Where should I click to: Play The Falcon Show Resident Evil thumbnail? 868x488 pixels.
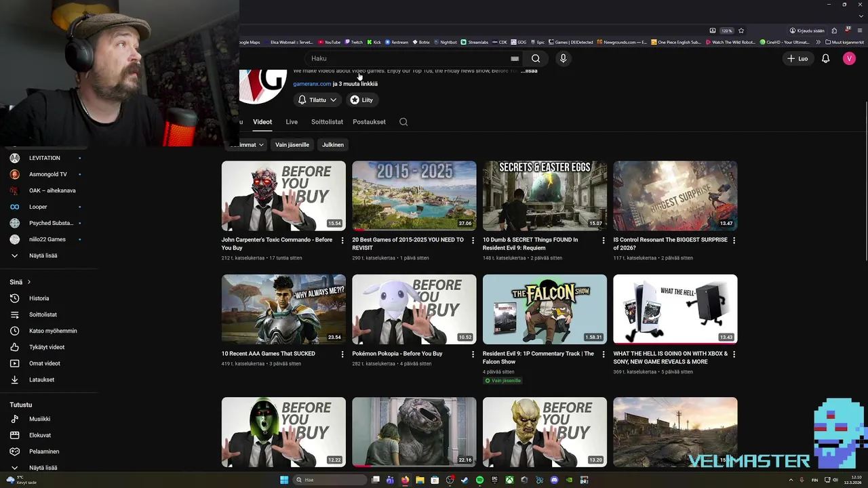point(545,309)
